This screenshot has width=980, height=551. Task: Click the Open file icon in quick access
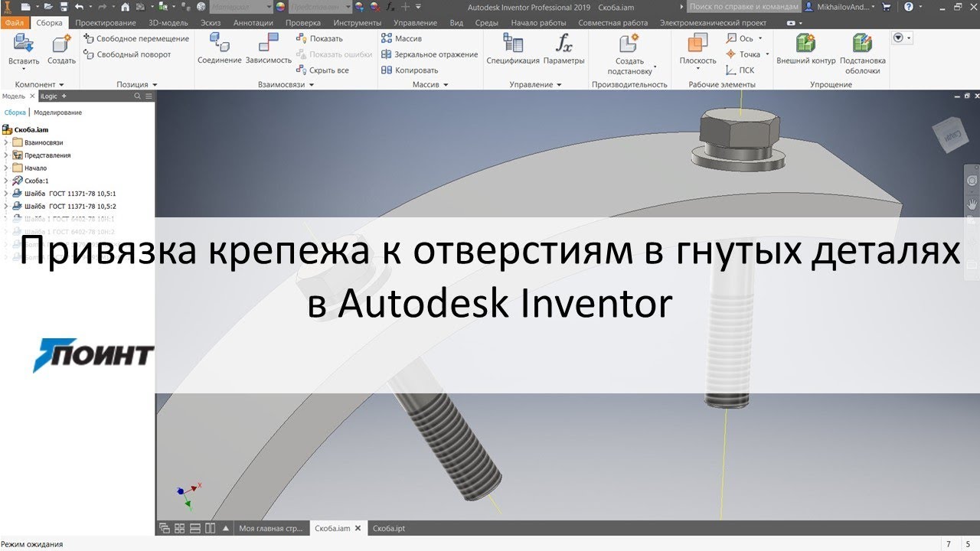(49, 6)
